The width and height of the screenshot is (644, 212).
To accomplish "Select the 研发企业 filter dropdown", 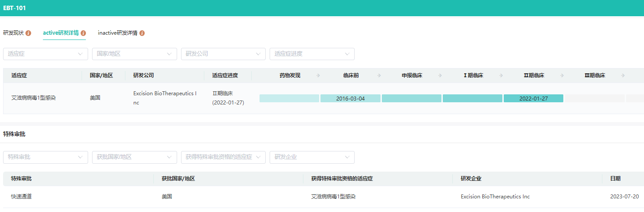I will tap(312, 157).
